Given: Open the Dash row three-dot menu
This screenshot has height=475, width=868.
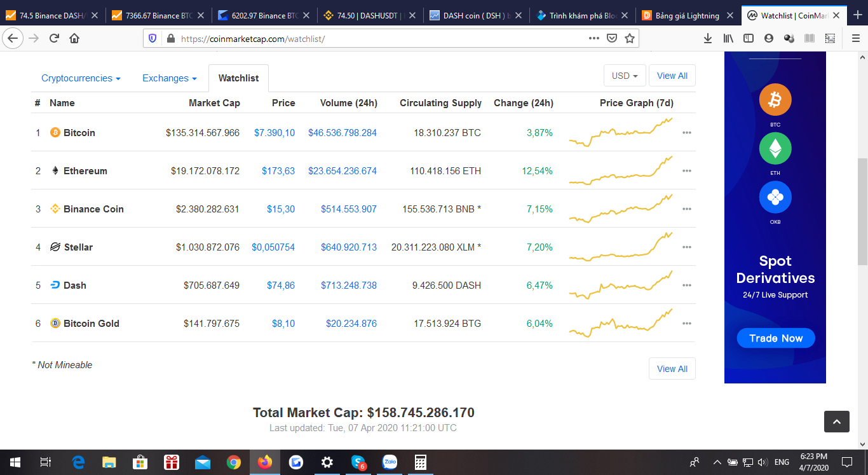Looking at the screenshot, I should (x=686, y=286).
